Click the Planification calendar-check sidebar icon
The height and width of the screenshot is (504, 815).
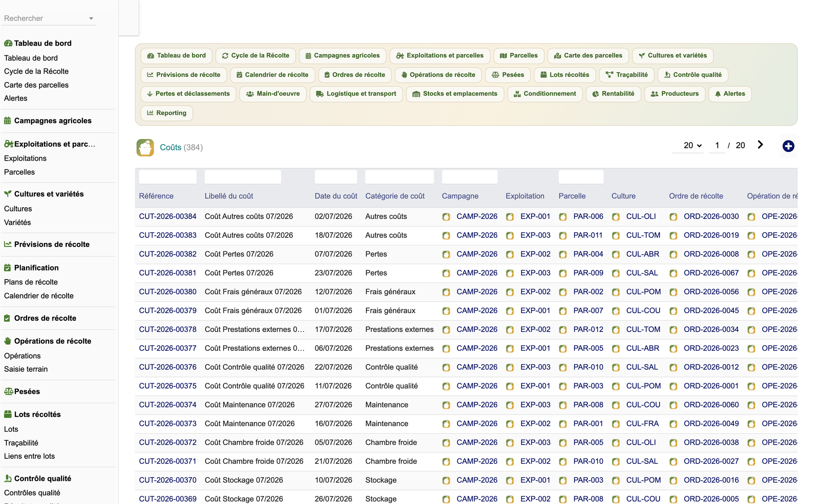[8, 267]
